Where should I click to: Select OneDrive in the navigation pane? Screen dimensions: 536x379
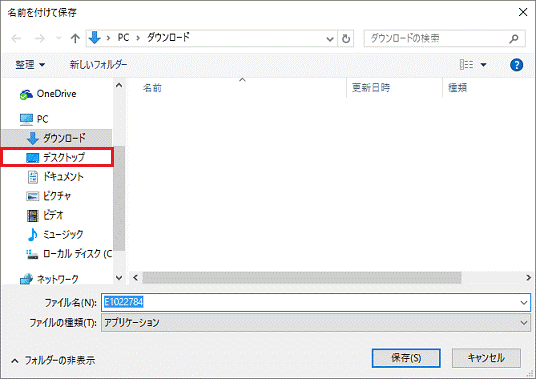click(x=56, y=94)
